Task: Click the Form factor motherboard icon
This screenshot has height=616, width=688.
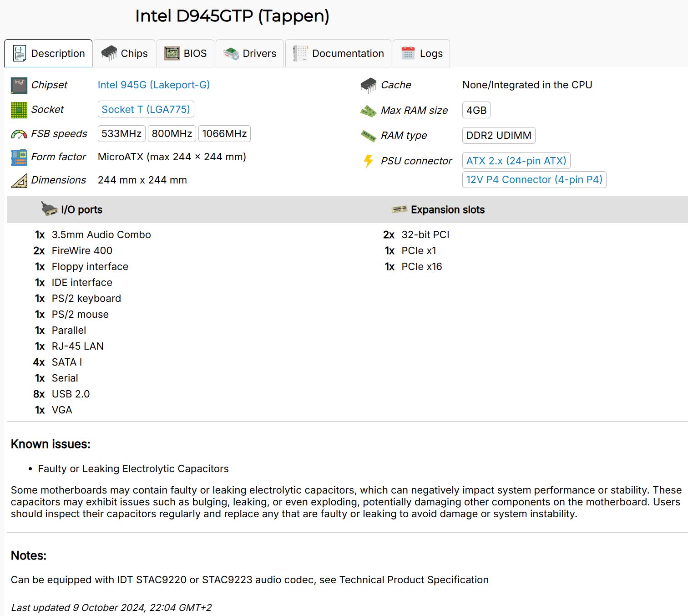Action: click(19, 158)
